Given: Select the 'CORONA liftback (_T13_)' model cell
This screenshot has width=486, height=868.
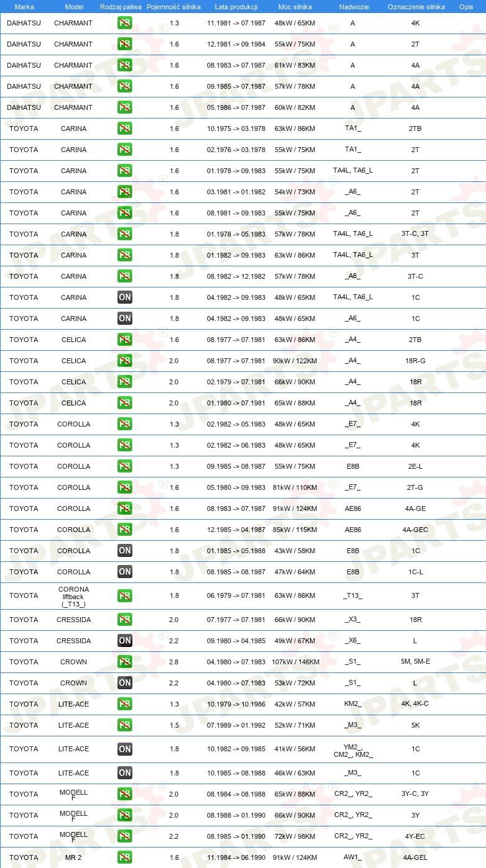Looking at the screenshot, I should pyautogui.click(x=74, y=597).
